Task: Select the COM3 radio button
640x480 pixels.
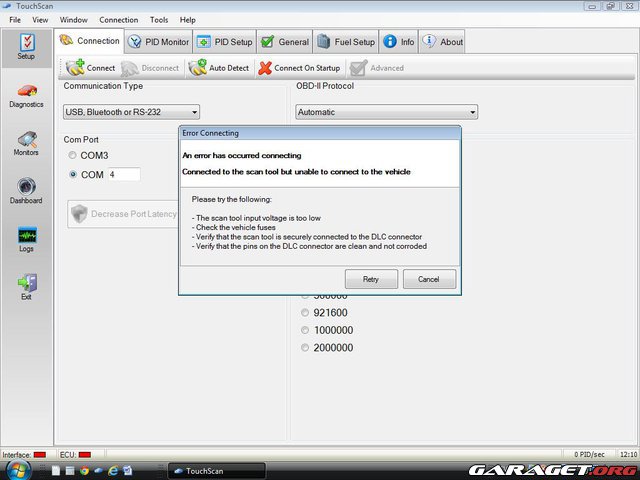Action: coord(73,155)
